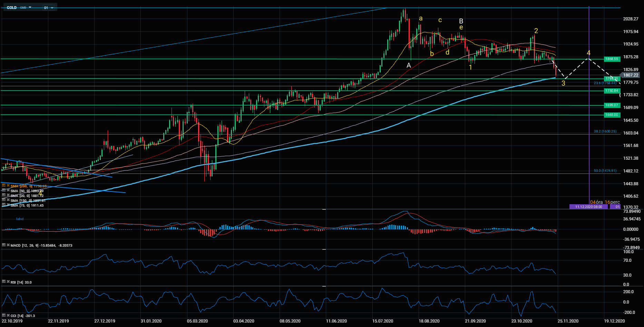Grab the divider handle above the MACD pane
The width and height of the screenshot is (644, 327).
324,209
